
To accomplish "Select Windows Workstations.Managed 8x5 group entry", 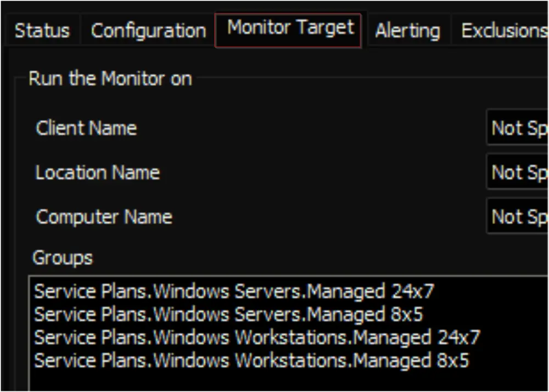I will [x=251, y=360].
